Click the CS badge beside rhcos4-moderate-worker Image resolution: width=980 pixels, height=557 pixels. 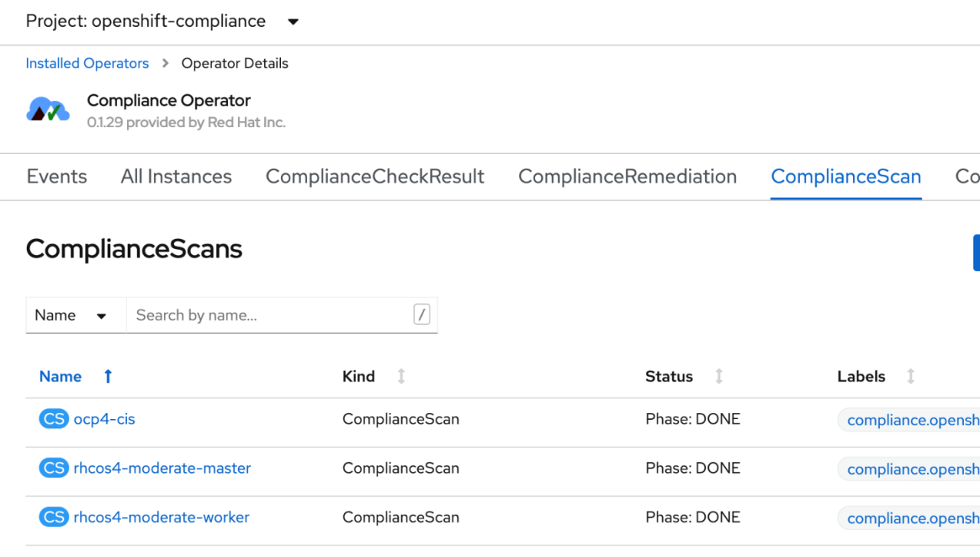click(54, 517)
